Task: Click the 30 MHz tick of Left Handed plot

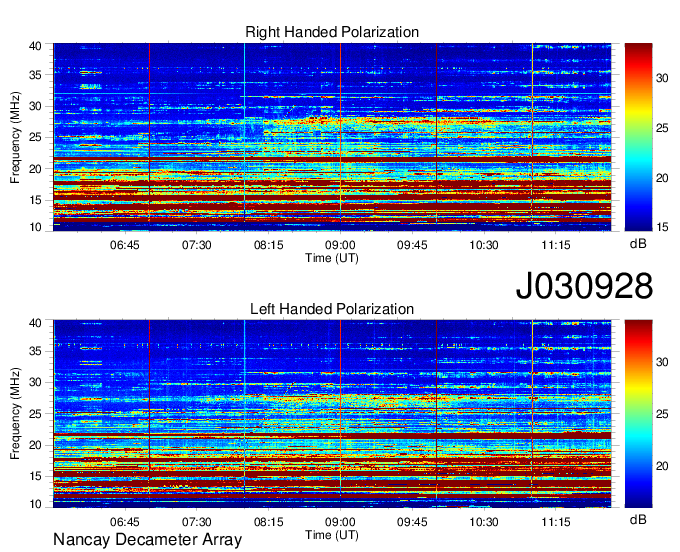Action: pyautogui.click(x=35, y=382)
